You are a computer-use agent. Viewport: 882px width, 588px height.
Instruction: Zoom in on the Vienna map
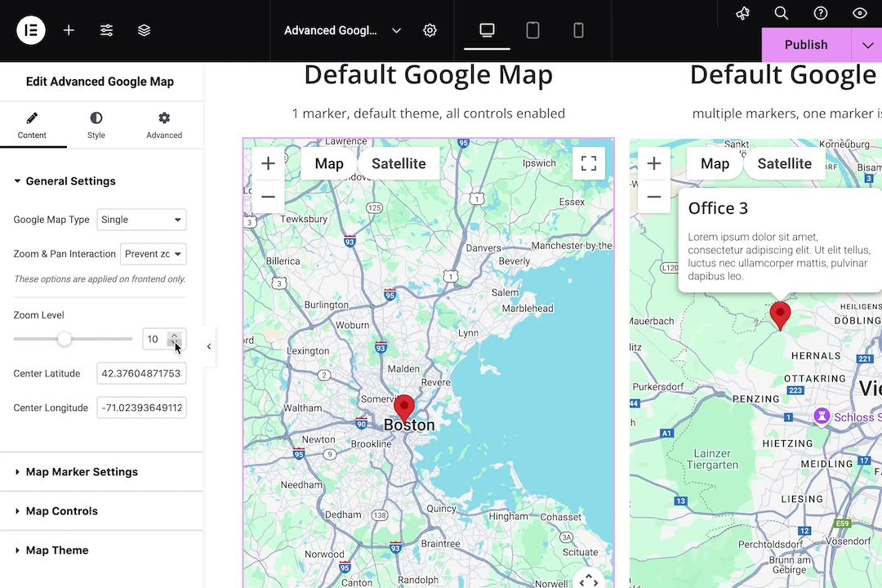click(653, 163)
